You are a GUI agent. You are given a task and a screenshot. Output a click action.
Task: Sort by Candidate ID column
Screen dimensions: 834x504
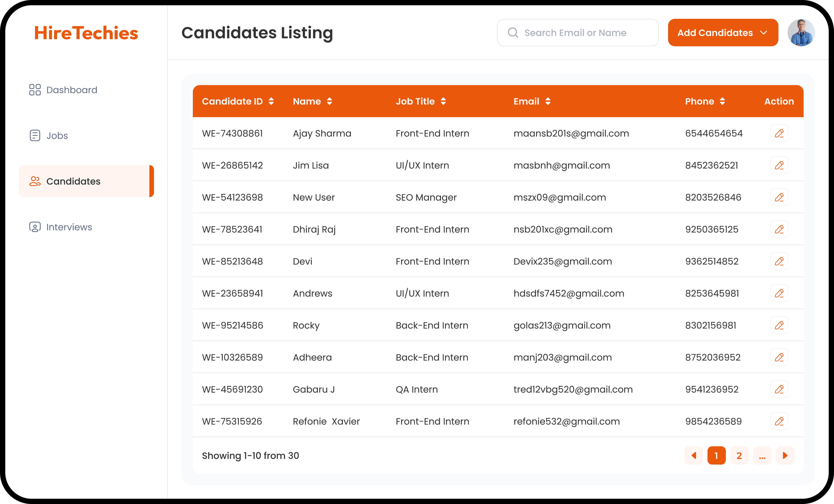(271, 101)
